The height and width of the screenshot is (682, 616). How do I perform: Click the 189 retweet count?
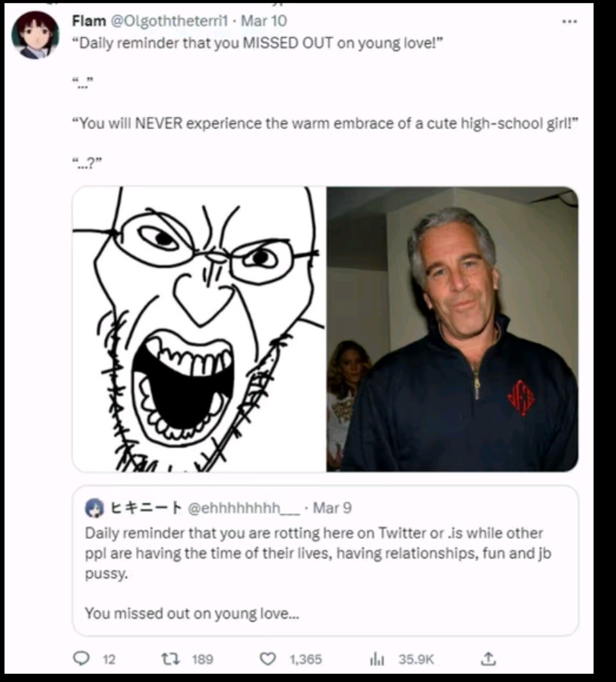click(203, 660)
